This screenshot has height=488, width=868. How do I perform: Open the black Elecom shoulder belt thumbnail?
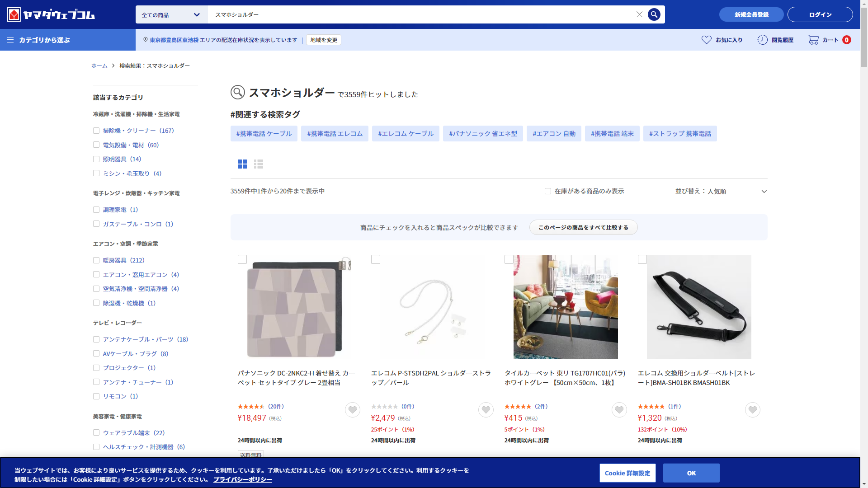699,307
